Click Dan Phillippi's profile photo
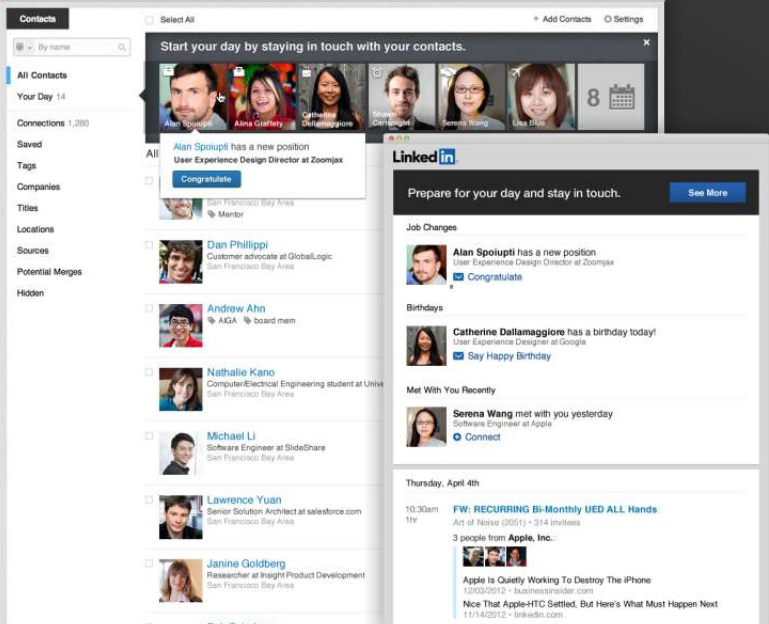The height and width of the screenshot is (624, 769). [180, 261]
